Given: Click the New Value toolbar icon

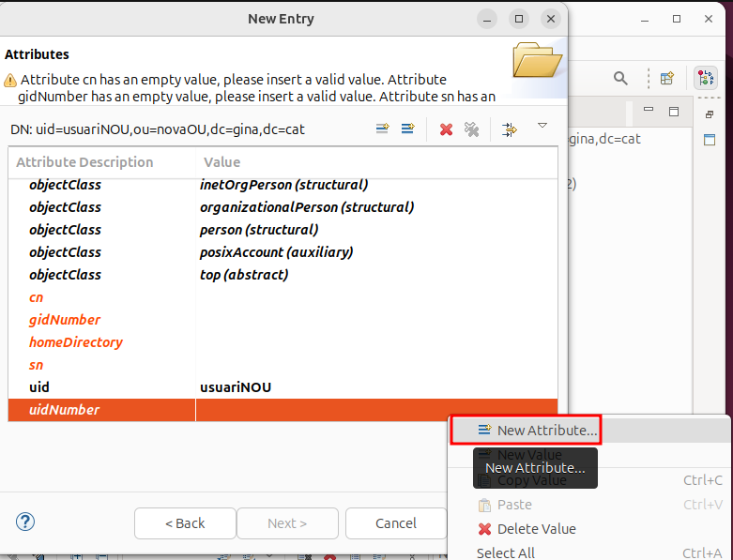Looking at the screenshot, I should (407, 129).
